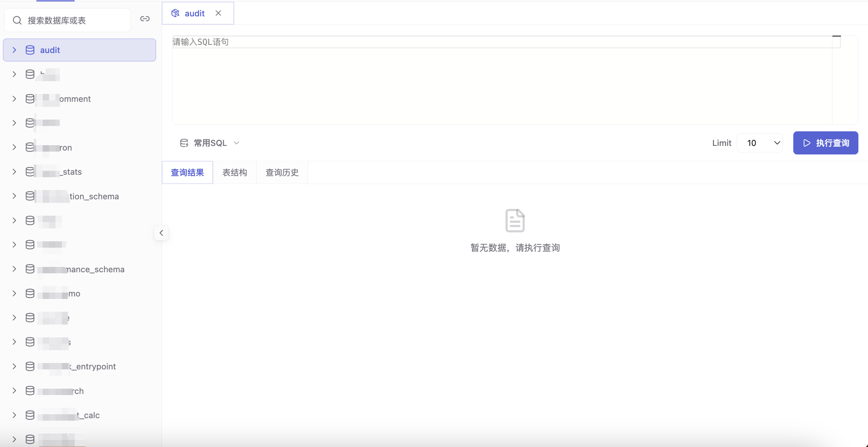Switch to the 表结构 tab
The width and height of the screenshot is (868, 447).
click(235, 173)
